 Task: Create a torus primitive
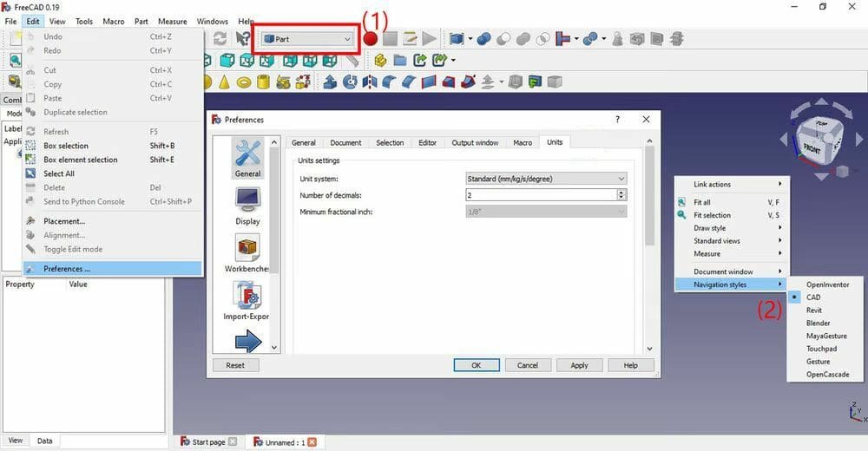coord(244,82)
